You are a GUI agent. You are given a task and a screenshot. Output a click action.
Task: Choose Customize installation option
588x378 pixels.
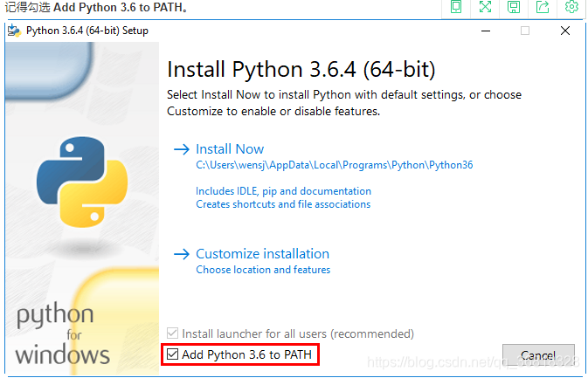pyautogui.click(x=262, y=254)
